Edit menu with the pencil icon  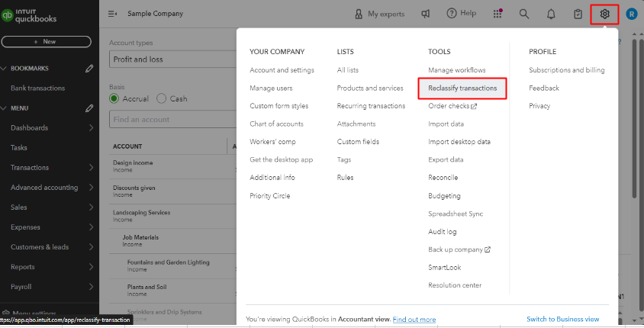[x=89, y=108]
